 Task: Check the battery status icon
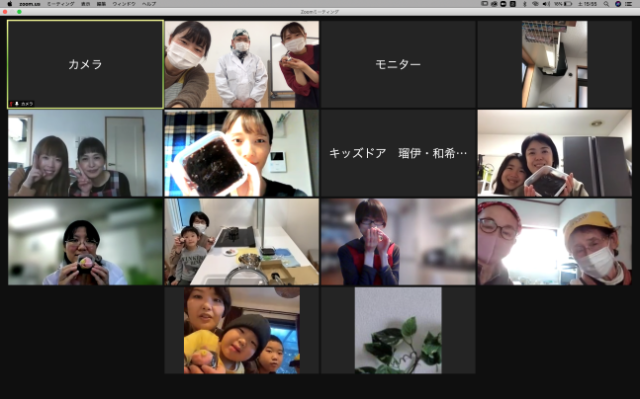[568, 4]
